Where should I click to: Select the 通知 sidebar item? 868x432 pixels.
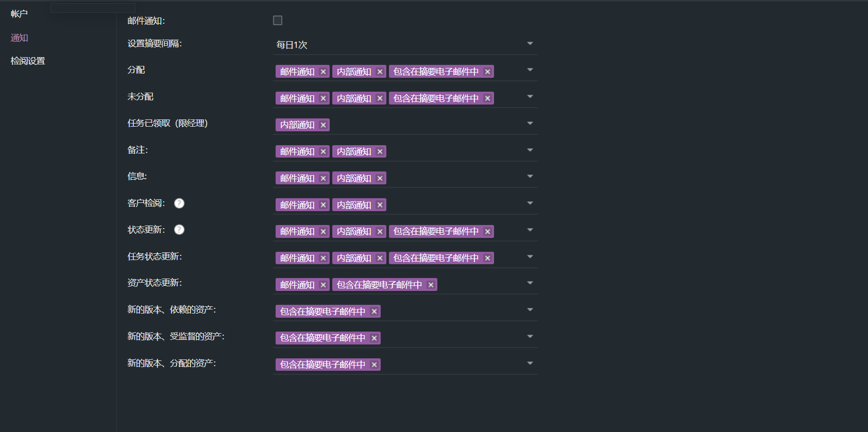[20, 38]
